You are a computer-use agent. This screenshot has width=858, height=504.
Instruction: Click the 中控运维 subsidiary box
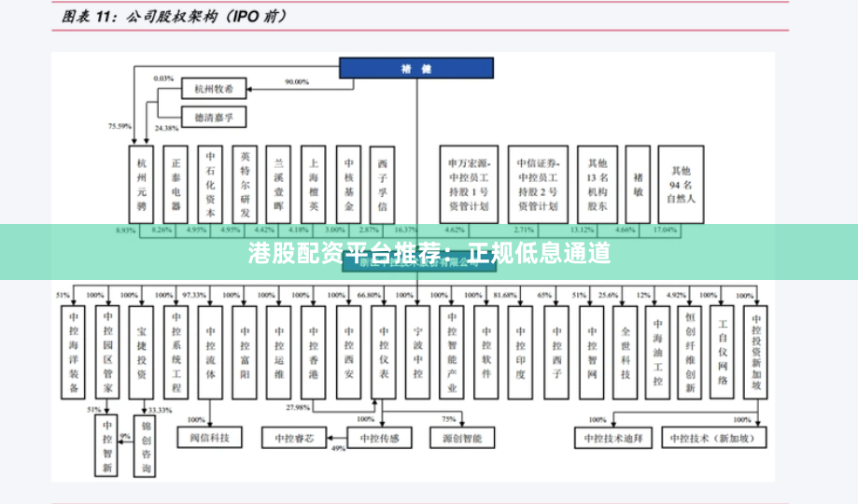click(x=279, y=352)
